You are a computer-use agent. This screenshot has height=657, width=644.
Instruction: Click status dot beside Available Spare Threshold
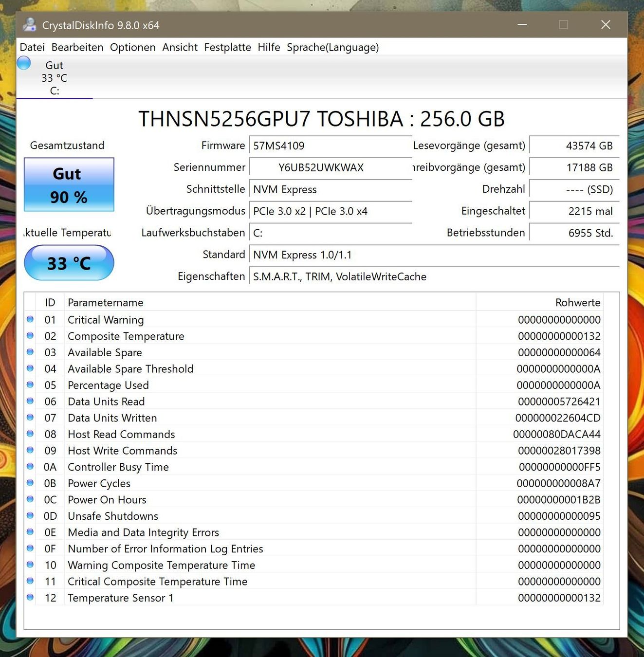click(x=30, y=368)
